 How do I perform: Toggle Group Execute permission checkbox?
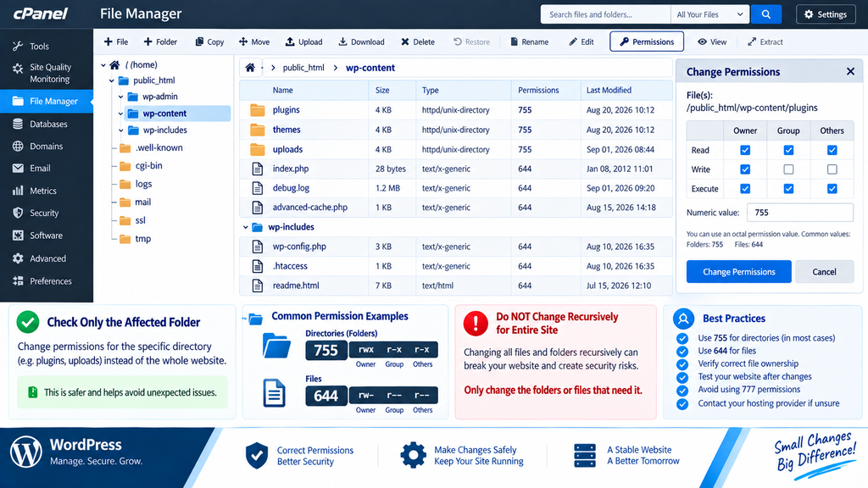pyautogui.click(x=788, y=189)
